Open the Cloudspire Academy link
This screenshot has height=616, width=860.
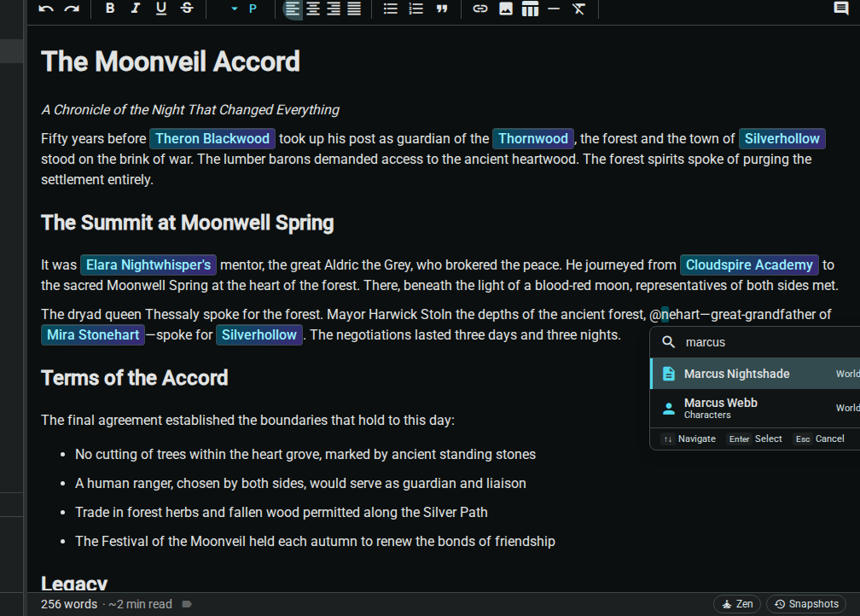coord(749,265)
